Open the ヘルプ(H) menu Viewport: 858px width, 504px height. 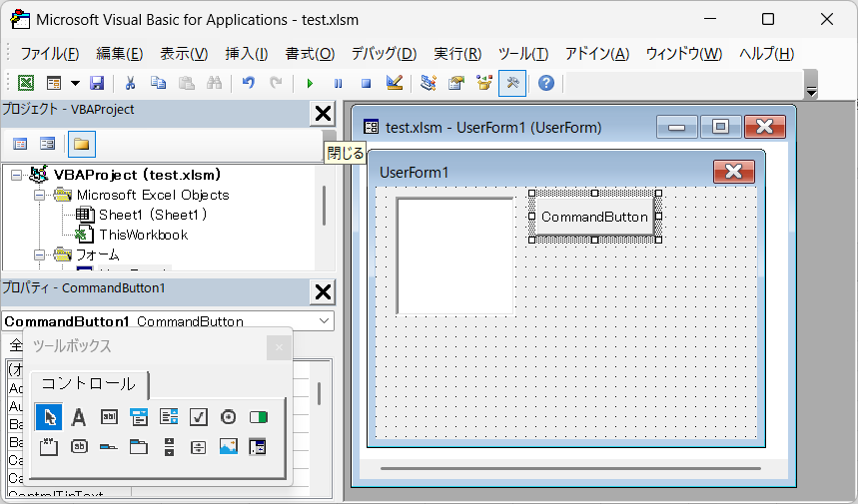767,54
